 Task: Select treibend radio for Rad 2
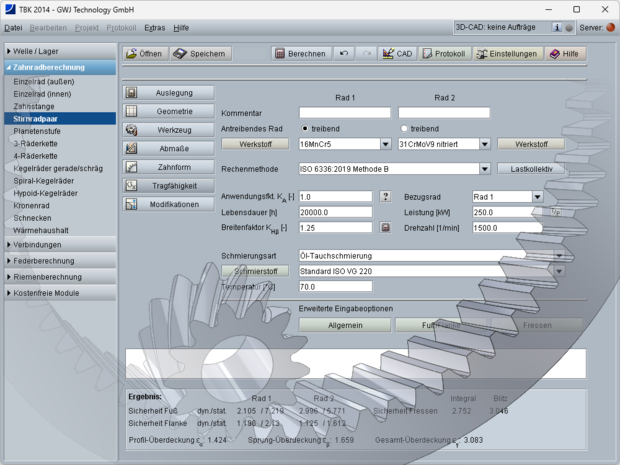pos(404,129)
